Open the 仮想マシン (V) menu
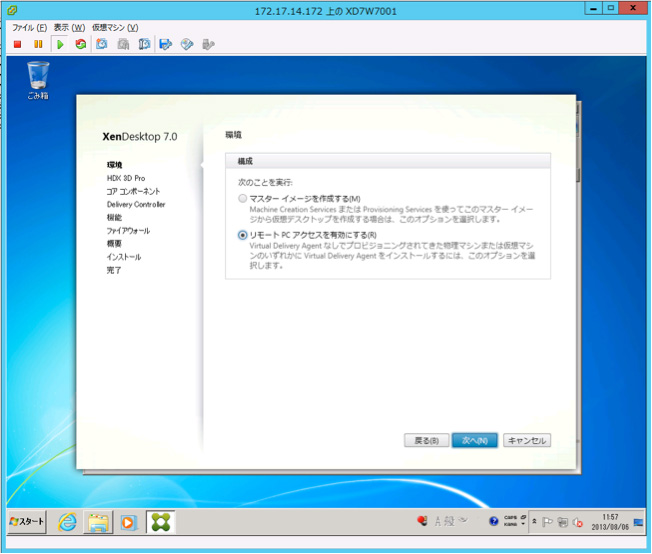The image size is (652, 554). (115, 27)
